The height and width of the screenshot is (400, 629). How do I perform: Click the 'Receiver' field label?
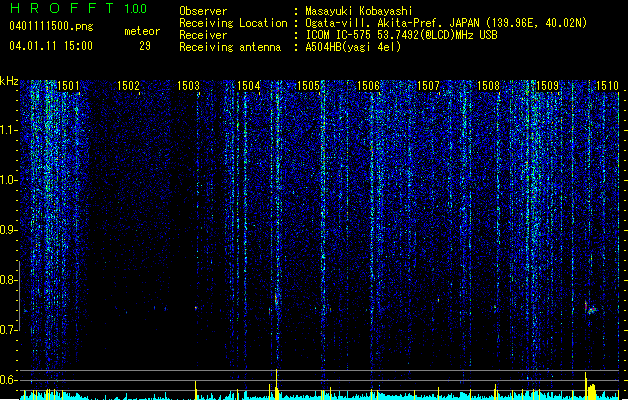[x=203, y=35]
